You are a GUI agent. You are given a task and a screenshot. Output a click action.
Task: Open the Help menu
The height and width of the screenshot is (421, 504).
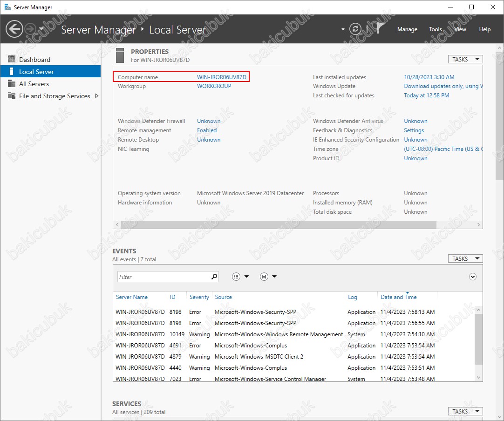(x=485, y=29)
